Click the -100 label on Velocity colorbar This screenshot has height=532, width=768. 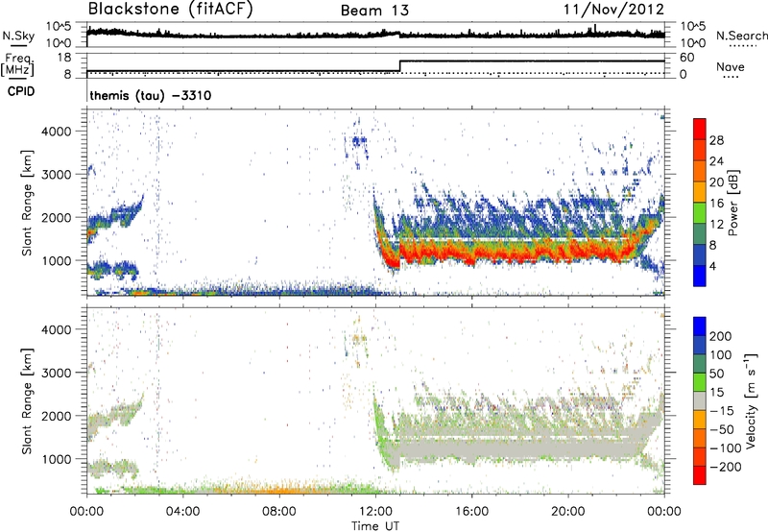pos(726,448)
